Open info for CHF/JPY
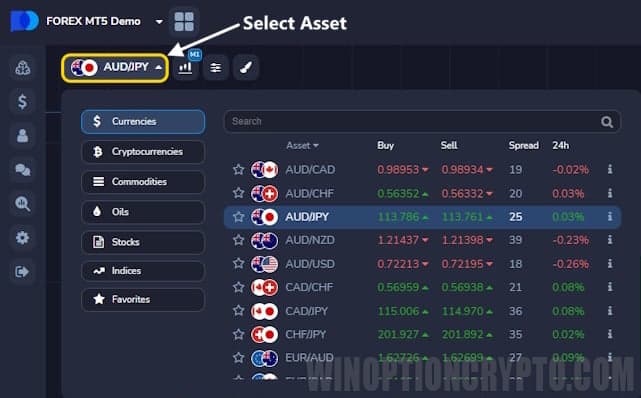 coord(610,334)
